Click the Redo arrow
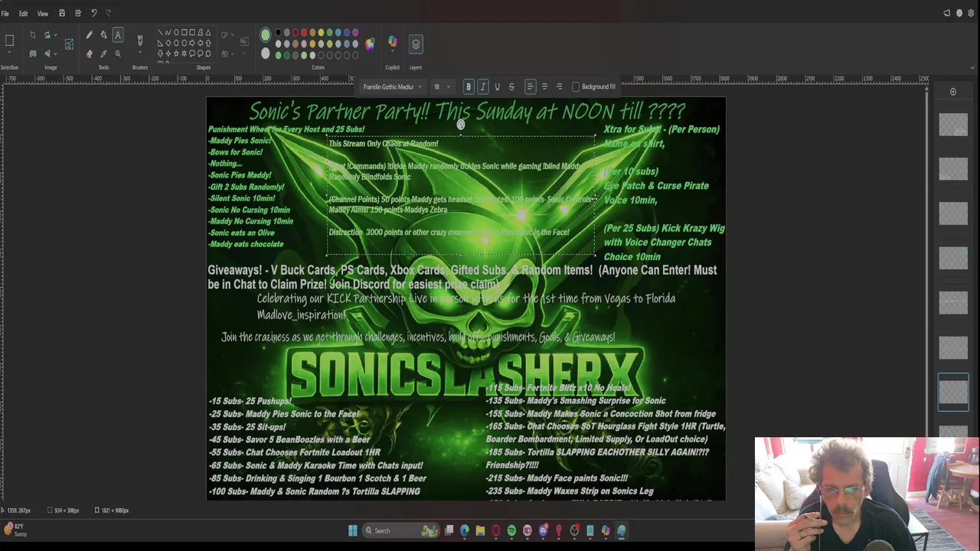The image size is (980, 551). [108, 13]
